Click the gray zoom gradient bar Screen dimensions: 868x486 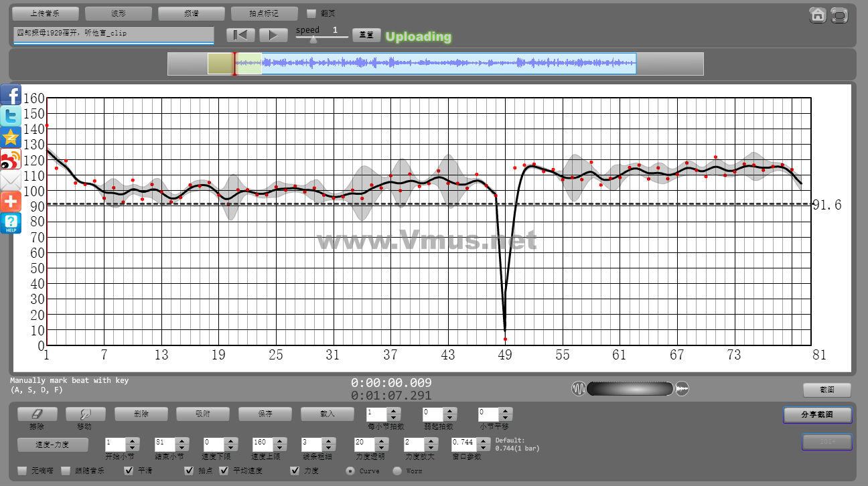coord(630,388)
